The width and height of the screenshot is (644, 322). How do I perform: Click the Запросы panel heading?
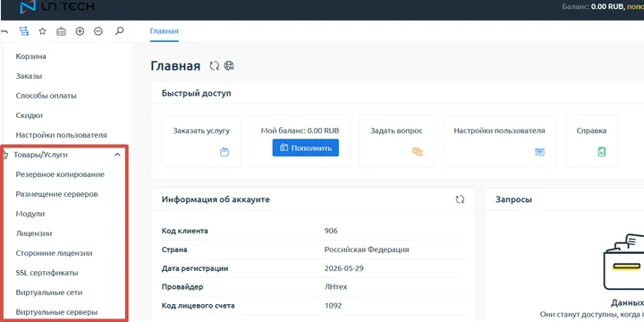[513, 199]
